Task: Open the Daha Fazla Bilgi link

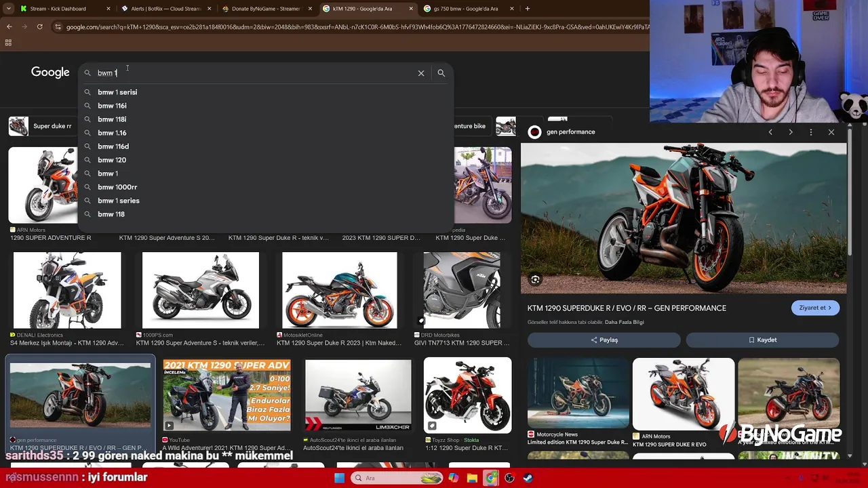Action: tap(625, 322)
